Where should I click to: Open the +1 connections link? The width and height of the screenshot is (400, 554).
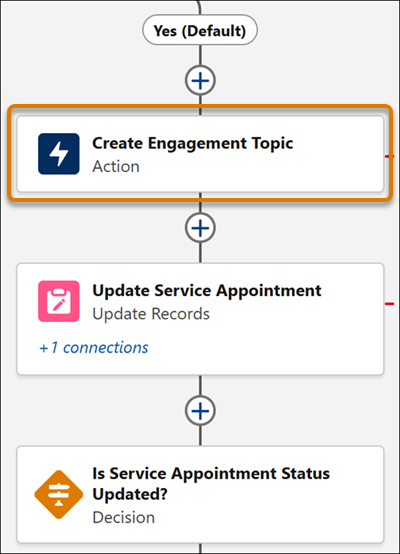point(94,348)
